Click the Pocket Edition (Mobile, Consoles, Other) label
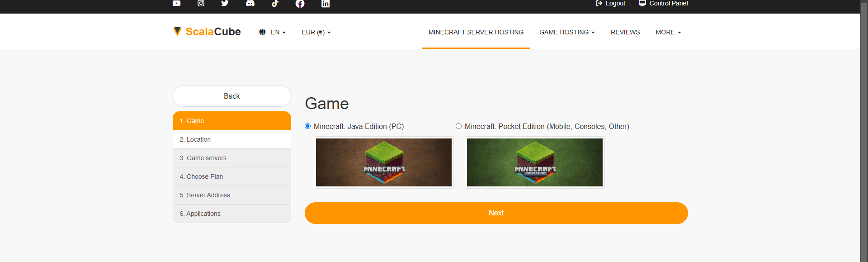This screenshot has width=868, height=262. click(547, 127)
